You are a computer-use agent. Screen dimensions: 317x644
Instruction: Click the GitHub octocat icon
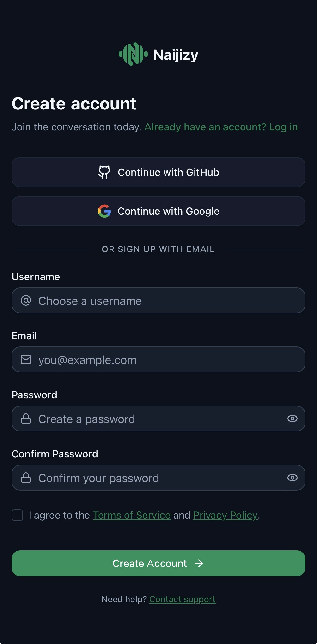(x=104, y=172)
